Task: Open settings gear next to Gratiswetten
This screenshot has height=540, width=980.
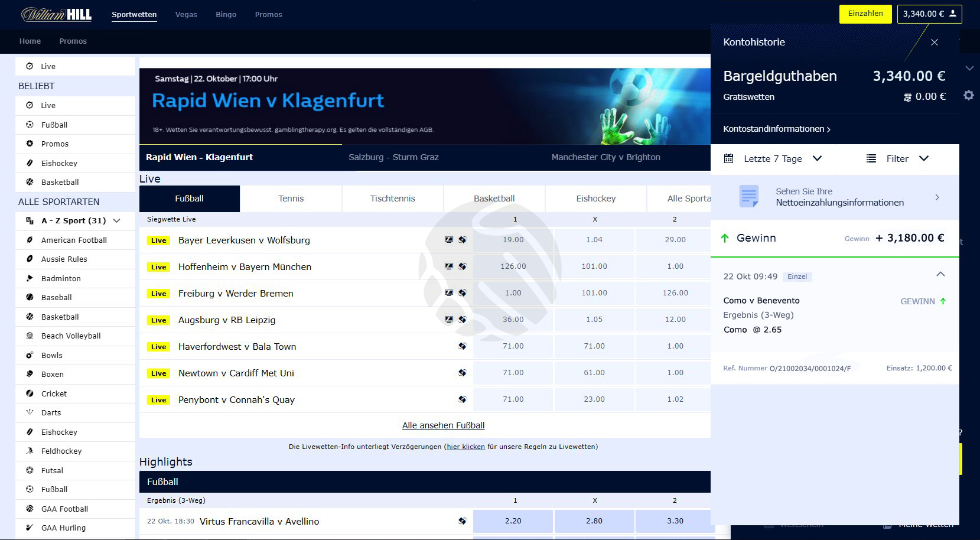Action: point(969,95)
